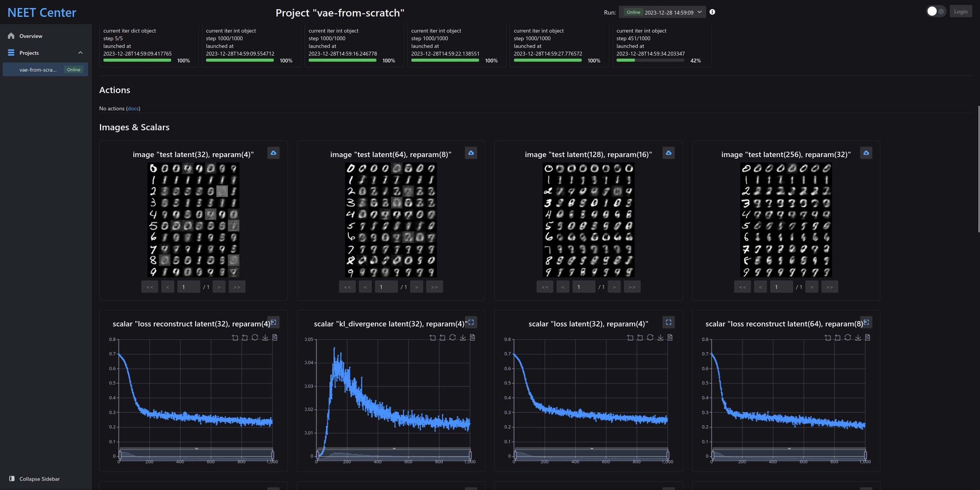Click page number field of latent(64) image
The height and width of the screenshot is (490, 980).
coord(386,287)
